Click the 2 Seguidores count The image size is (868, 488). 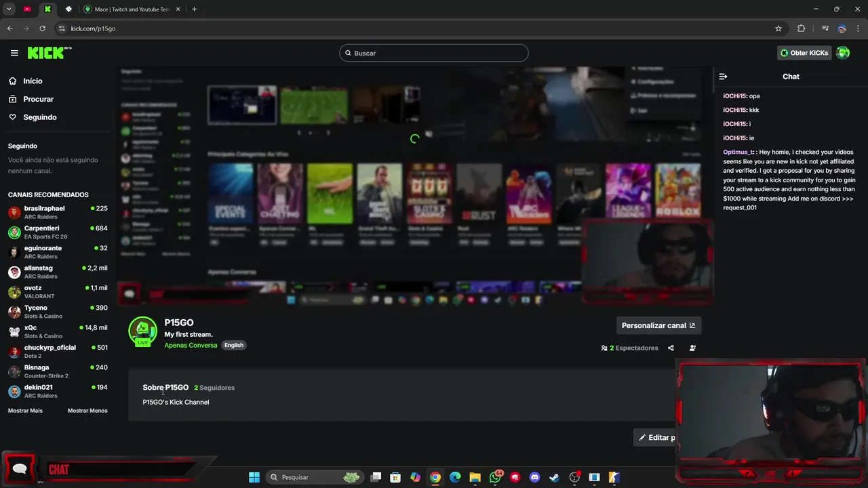pyautogui.click(x=214, y=388)
